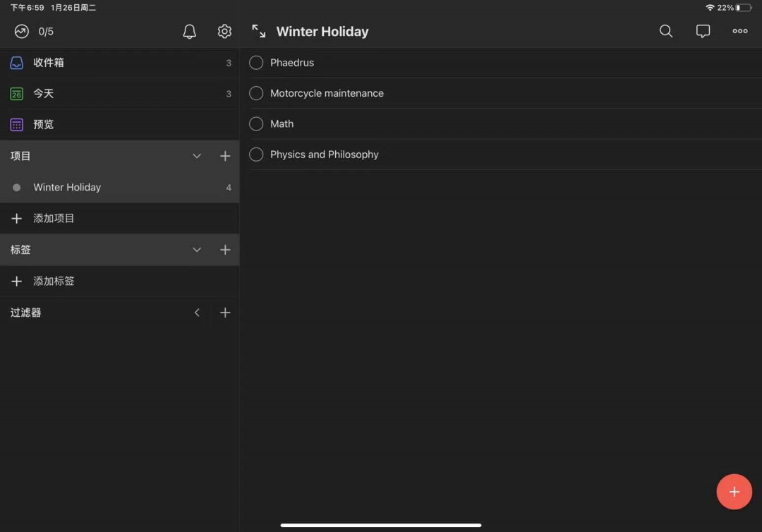Viewport: 762px width, 532px height.
Task: Open notifications bell
Action: coord(189,32)
